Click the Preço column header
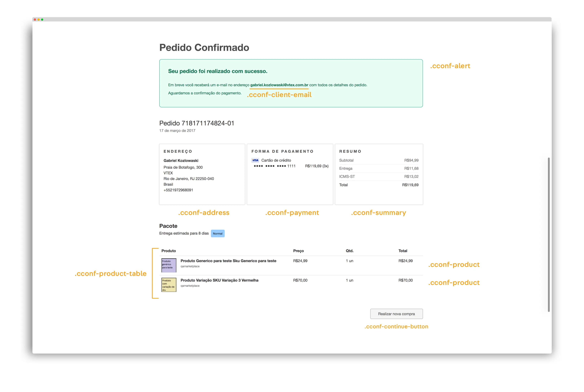This screenshot has width=584, height=392. click(298, 251)
